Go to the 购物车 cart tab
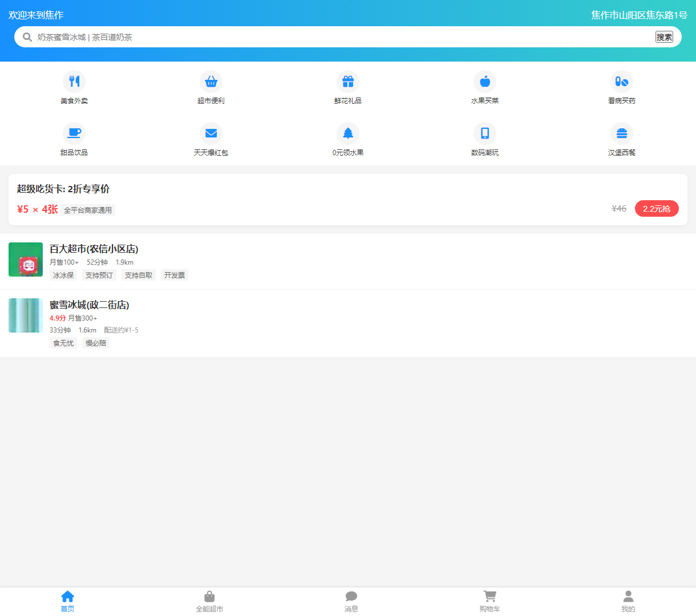 (489, 601)
